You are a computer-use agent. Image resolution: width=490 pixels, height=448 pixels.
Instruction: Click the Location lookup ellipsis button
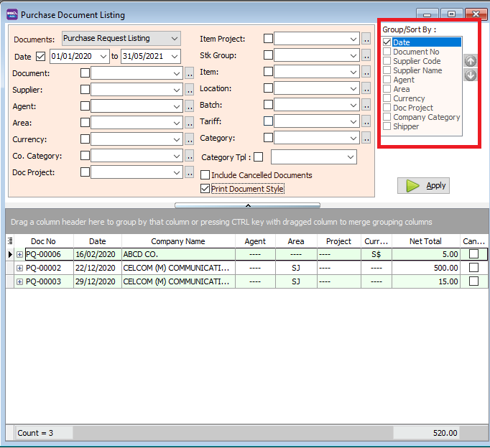point(366,89)
